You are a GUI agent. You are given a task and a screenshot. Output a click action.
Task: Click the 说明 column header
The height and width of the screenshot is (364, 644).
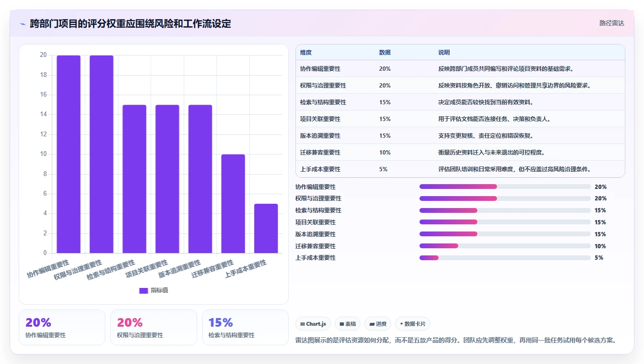click(x=444, y=53)
